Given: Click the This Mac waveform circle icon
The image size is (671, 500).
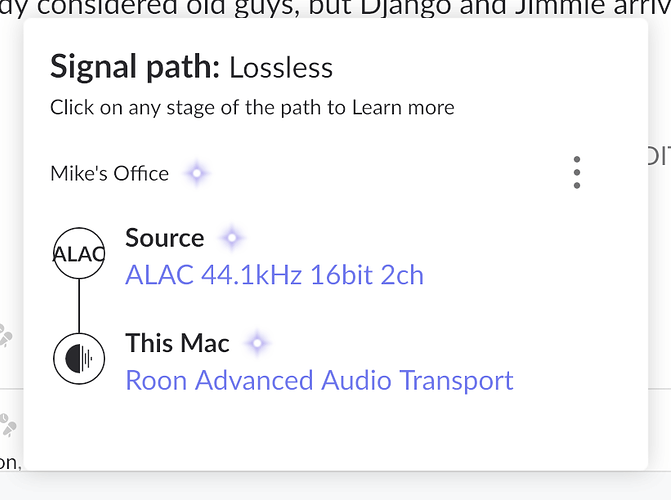Looking at the screenshot, I should pyautogui.click(x=79, y=359).
